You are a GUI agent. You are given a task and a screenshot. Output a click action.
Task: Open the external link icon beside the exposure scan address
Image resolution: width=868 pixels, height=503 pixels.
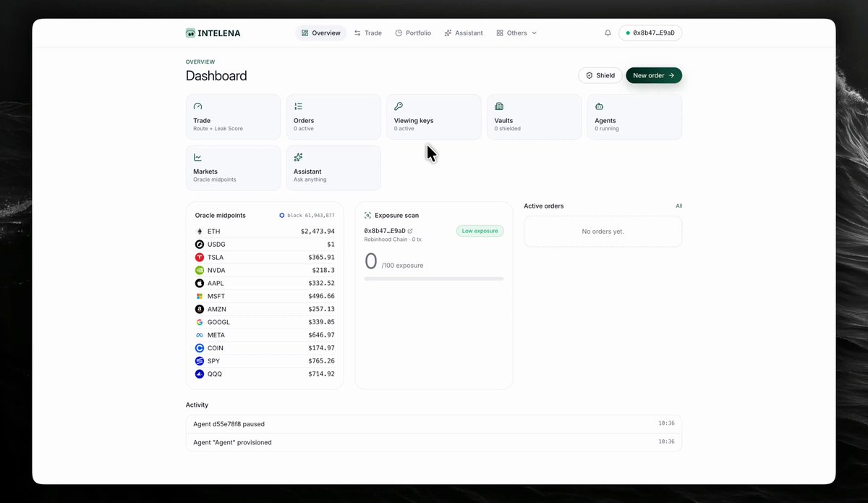[410, 231]
